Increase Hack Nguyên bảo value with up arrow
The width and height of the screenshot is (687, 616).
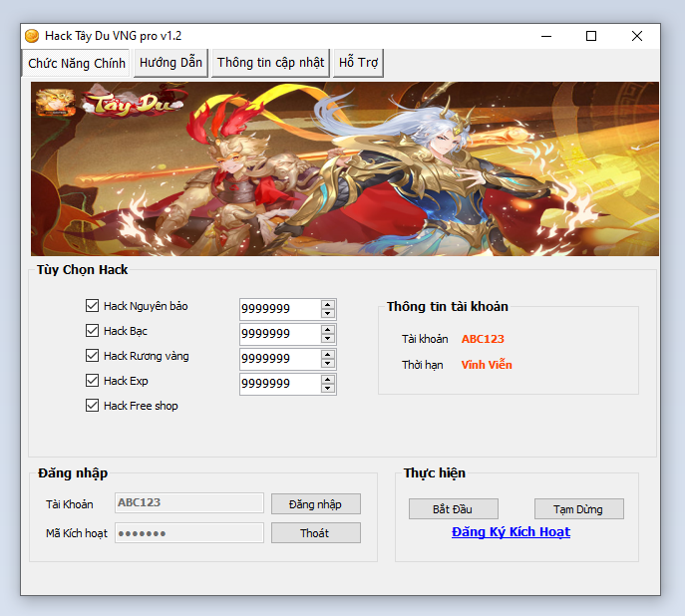pyautogui.click(x=328, y=304)
